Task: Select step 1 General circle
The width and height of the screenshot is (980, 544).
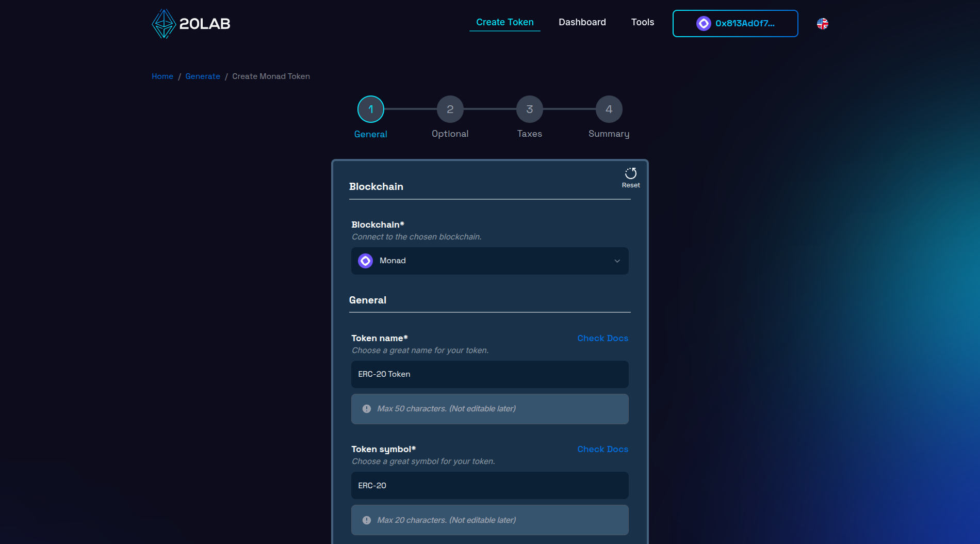Action: (370, 109)
